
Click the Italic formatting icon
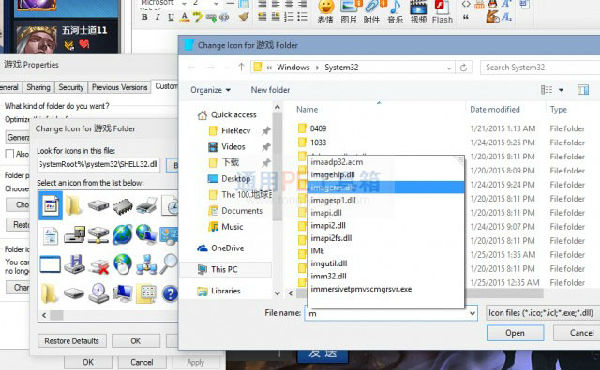click(157, 17)
